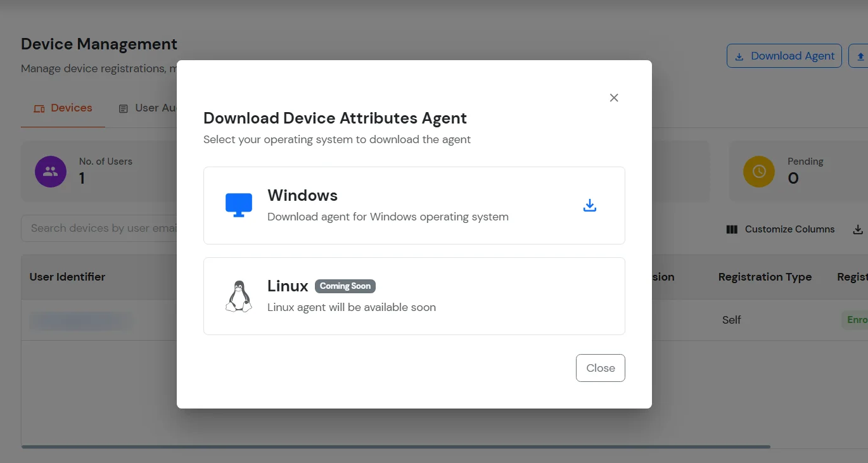Click 'Select your operating system' subtitle text
This screenshot has height=463, width=868.
(x=337, y=139)
